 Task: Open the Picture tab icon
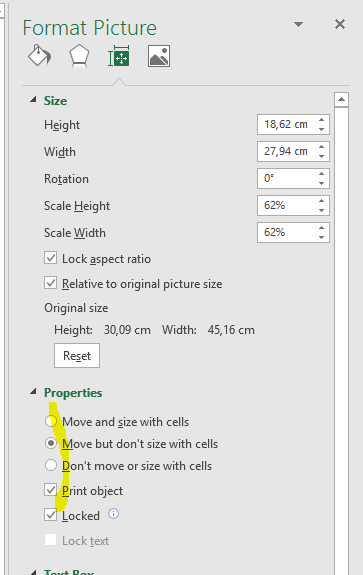pos(159,56)
